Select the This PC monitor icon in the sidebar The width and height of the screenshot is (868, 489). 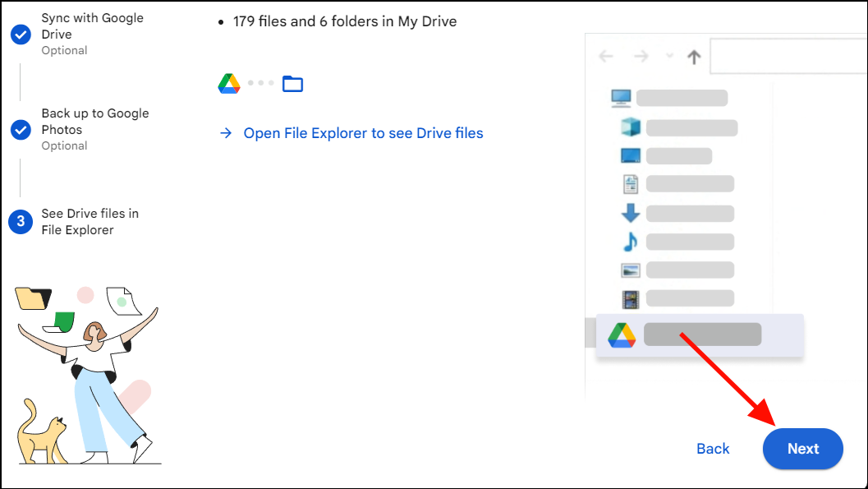pos(621,98)
